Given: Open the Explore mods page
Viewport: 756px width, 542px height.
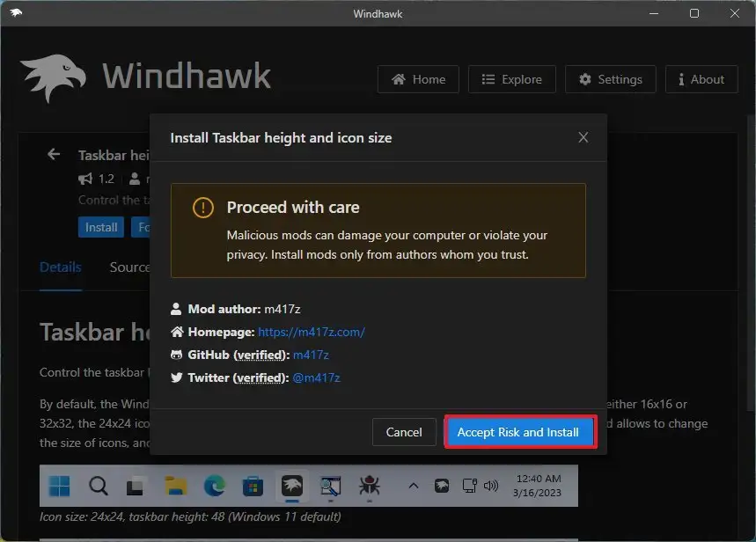Looking at the screenshot, I should 511,79.
